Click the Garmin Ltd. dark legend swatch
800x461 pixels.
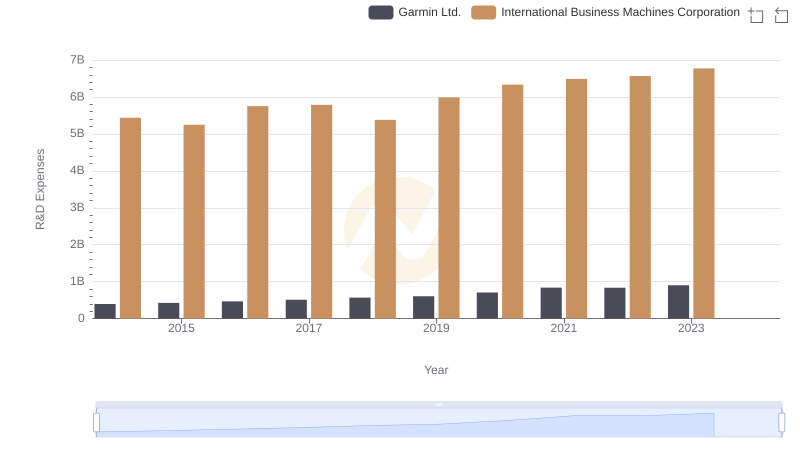[x=381, y=12]
